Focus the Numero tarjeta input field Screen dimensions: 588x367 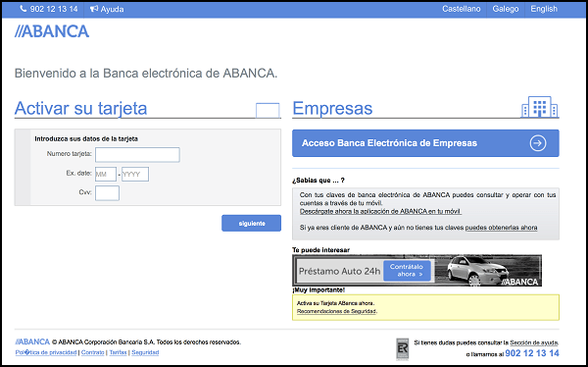[x=137, y=155]
